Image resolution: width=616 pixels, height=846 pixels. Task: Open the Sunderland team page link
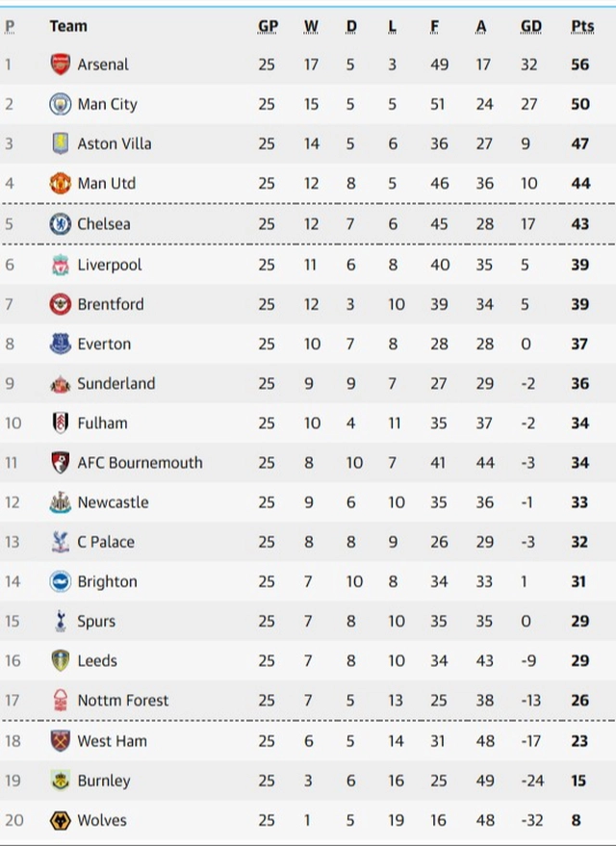pyautogui.click(x=116, y=383)
